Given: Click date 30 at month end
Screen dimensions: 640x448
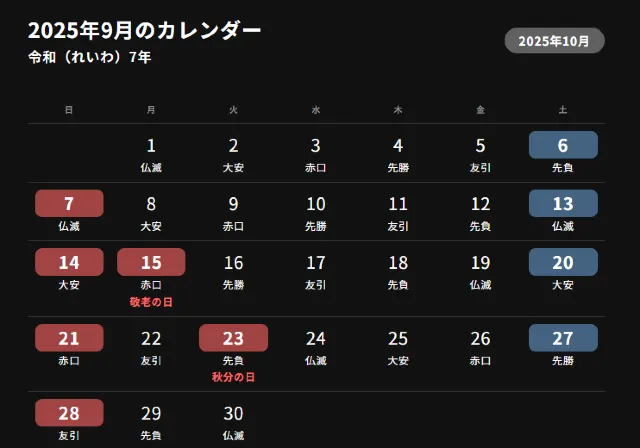Looking at the screenshot, I should coord(233,413).
